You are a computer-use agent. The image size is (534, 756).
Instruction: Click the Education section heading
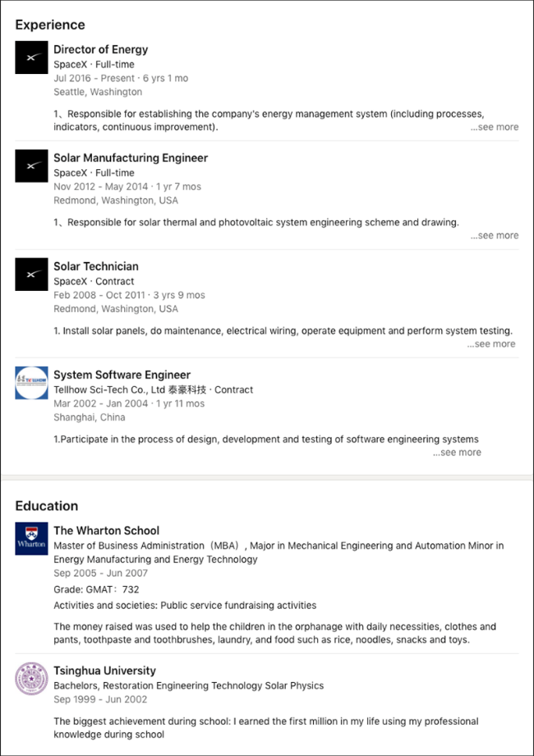46,505
